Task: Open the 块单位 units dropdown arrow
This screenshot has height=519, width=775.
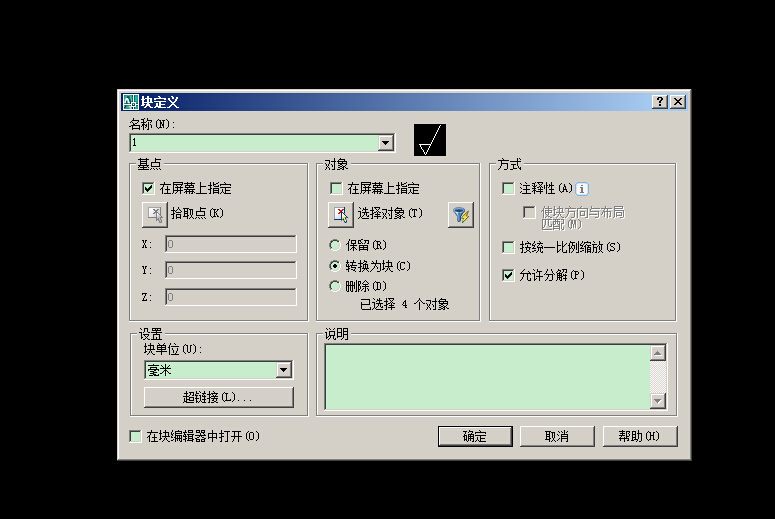Action: click(x=284, y=370)
